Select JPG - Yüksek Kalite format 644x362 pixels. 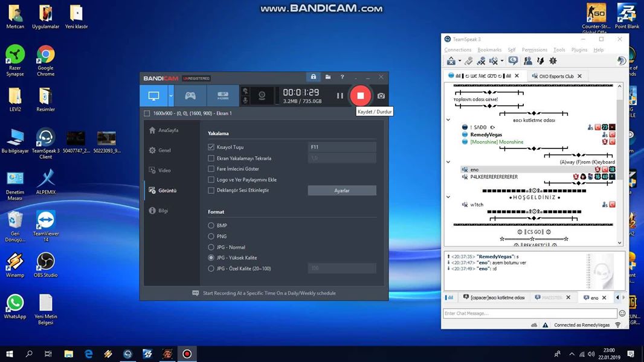click(x=211, y=258)
